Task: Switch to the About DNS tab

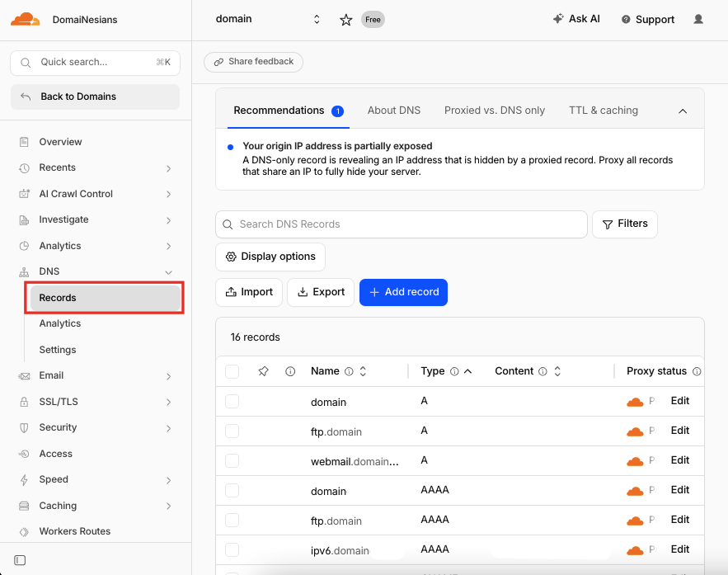Action: tap(394, 111)
